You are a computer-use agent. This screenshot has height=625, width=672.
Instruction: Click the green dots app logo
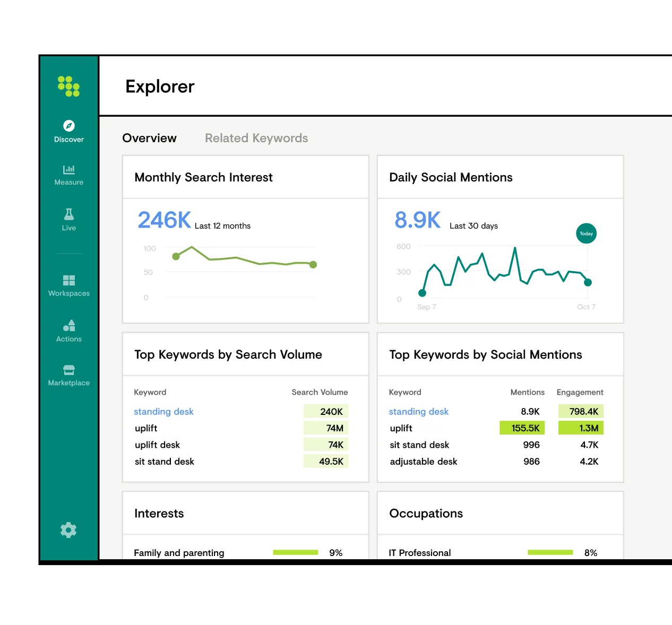click(69, 86)
